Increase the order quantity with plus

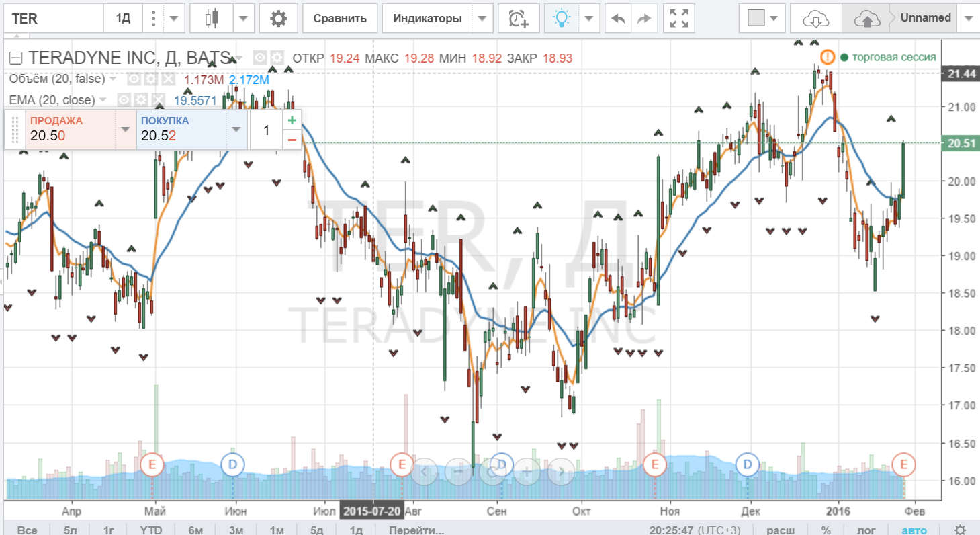[292, 120]
